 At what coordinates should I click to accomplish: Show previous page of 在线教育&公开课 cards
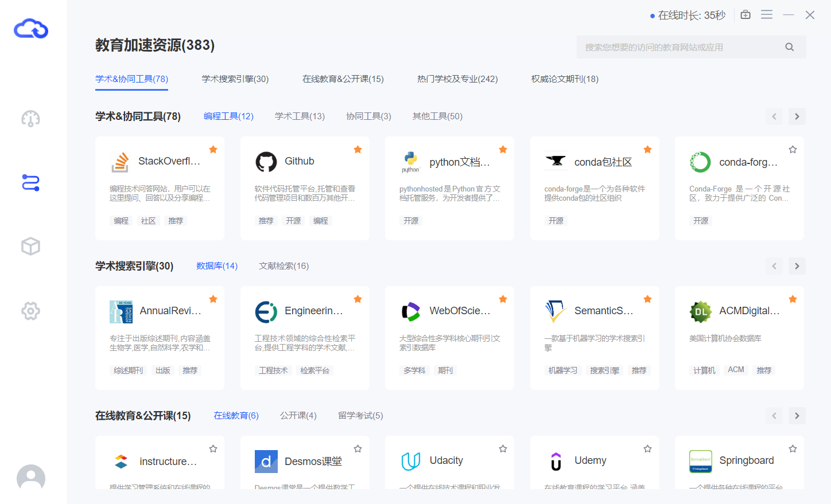click(x=774, y=416)
